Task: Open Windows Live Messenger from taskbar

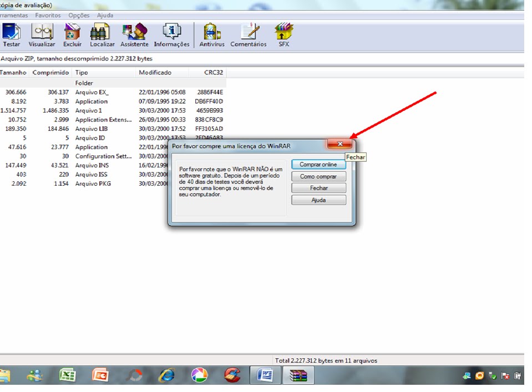Action: click(34, 375)
